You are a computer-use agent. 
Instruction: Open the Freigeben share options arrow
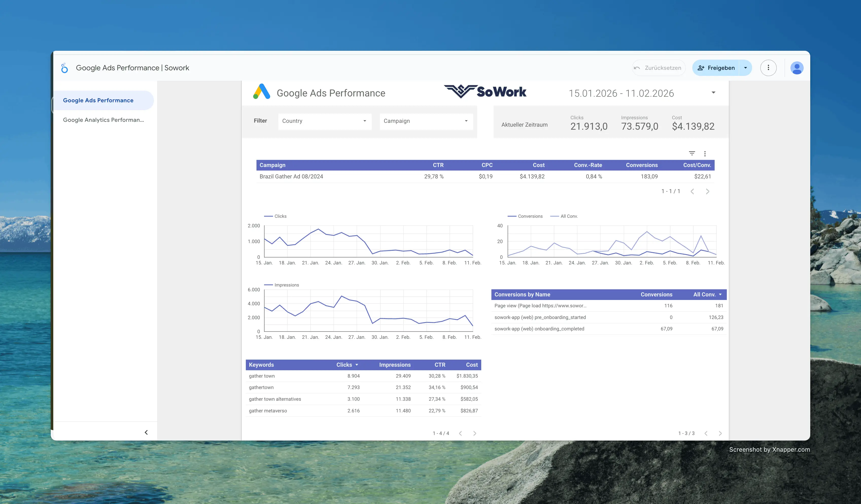point(746,68)
